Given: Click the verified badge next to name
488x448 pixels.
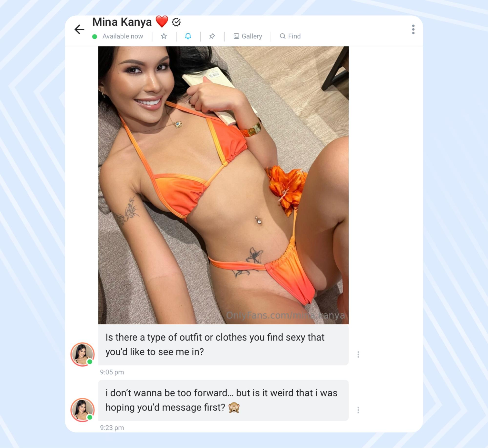Looking at the screenshot, I should (x=176, y=22).
